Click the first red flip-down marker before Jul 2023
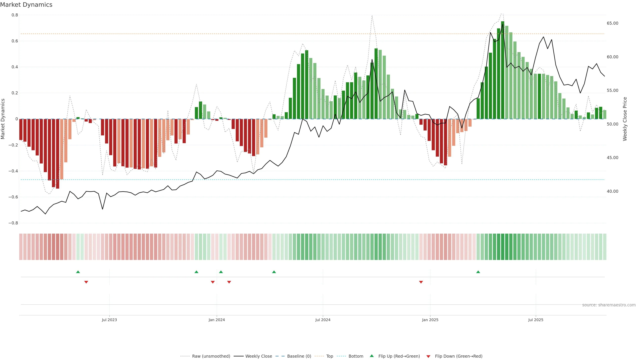Screen dimensions: 644x362 coord(86,282)
